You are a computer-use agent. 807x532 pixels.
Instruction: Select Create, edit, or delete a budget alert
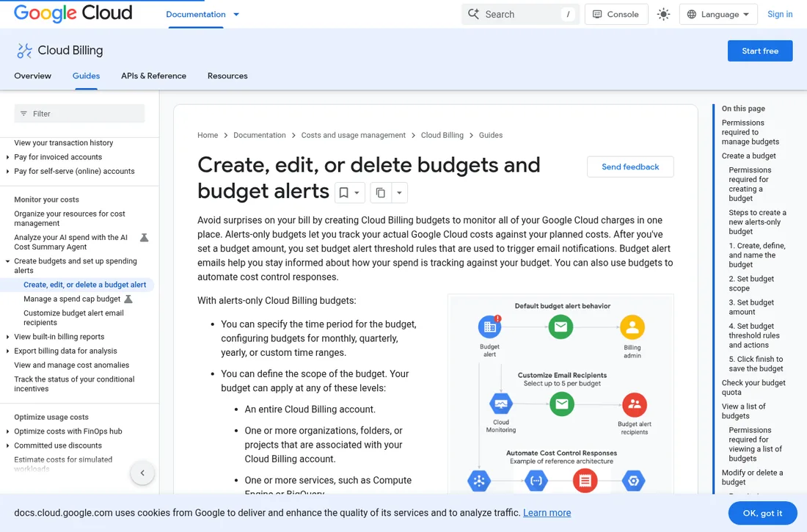[x=84, y=285]
